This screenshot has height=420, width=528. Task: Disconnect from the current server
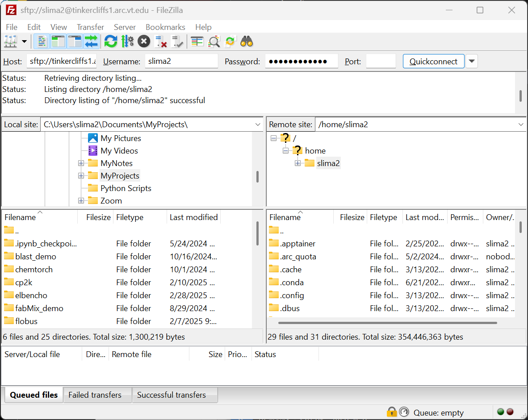click(x=161, y=42)
